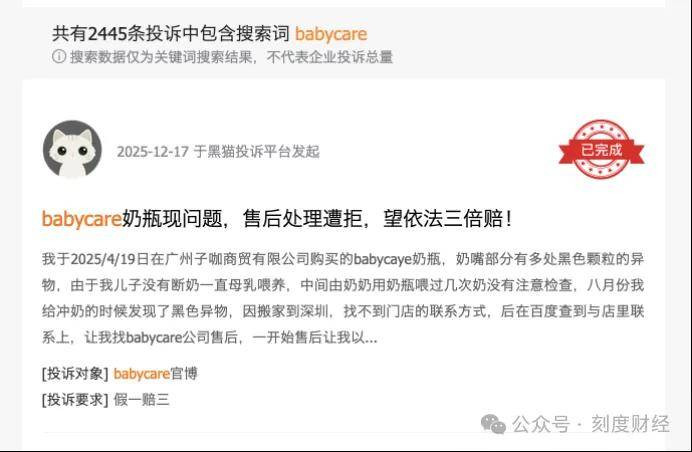The height and width of the screenshot is (452, 692).
Task: Open complaint titled babycare奶瓶现问题
Action: pos(277,218)
